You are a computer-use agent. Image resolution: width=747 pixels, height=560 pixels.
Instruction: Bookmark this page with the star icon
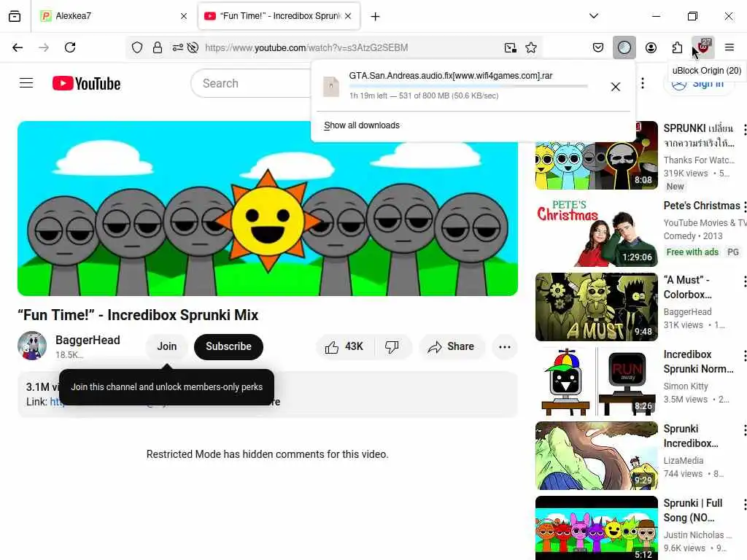pos(531,47)
